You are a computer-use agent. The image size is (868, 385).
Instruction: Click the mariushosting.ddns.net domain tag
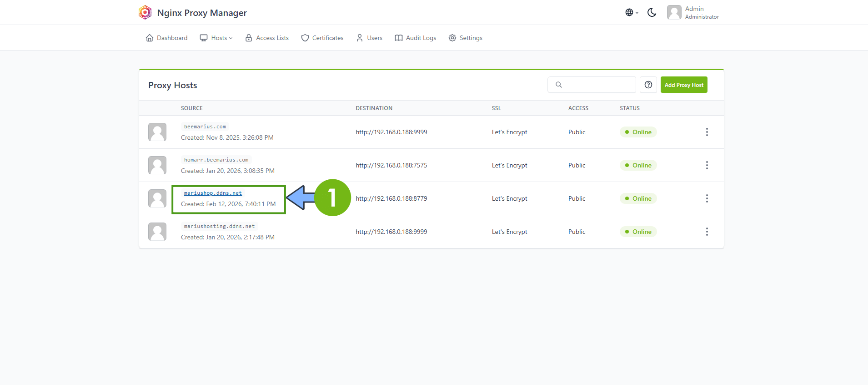tap(219, 226)
